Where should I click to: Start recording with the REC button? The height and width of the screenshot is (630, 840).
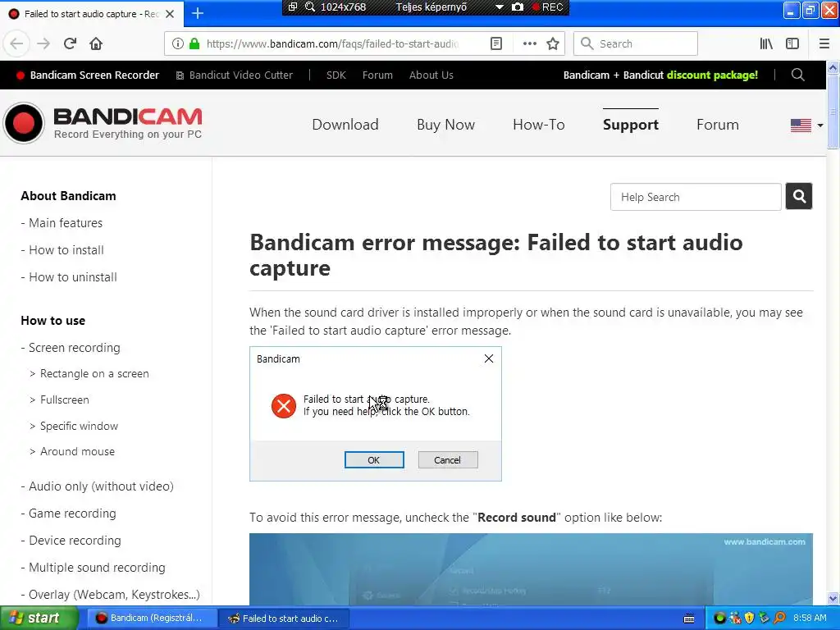pos(547,7)
